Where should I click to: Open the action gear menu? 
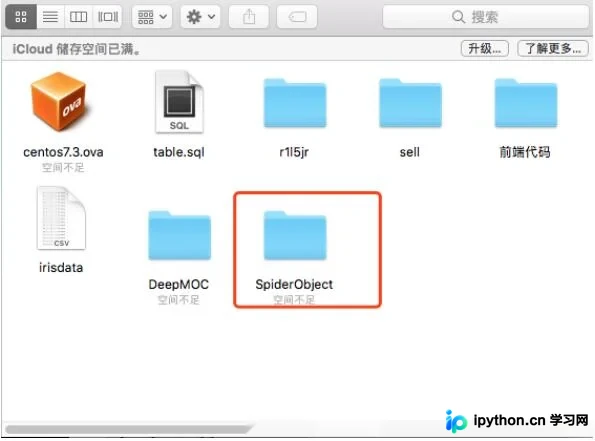point(201,17)
